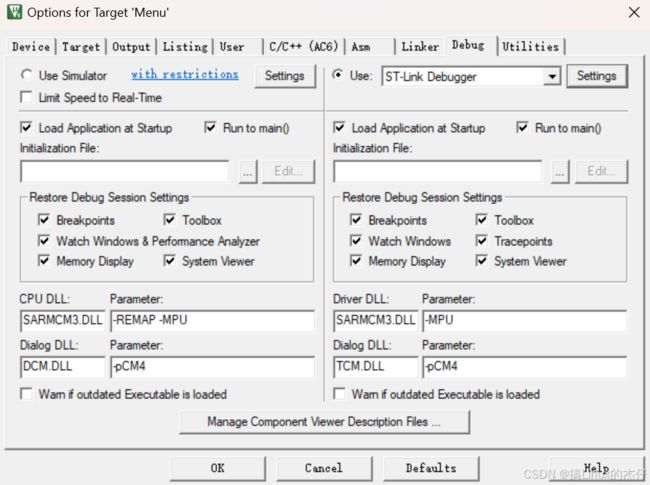Uncheck simulator Breakpoints restore option
The image size is (650, 485).
(44, 220)
